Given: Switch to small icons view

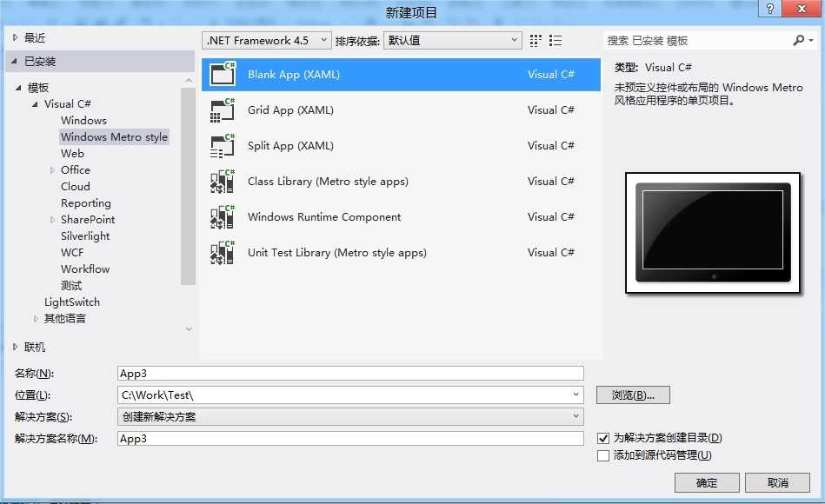Looking at the screenshot, I should tap(536, 41).
